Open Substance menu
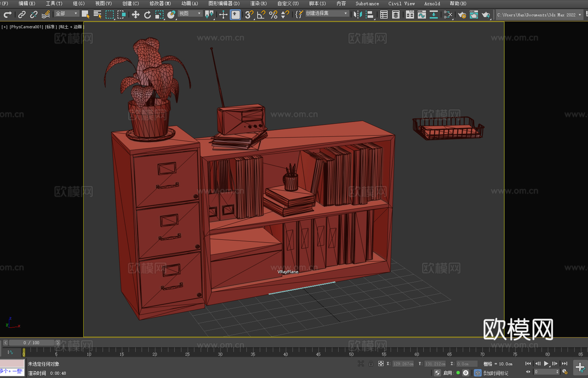Screen dimensions: 588x378 (x=367, y=3)
